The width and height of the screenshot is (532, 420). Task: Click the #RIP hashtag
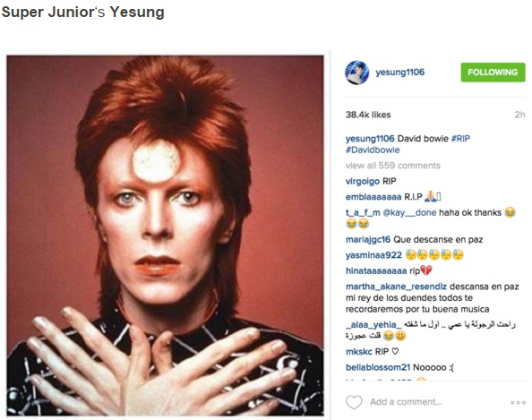460,139
